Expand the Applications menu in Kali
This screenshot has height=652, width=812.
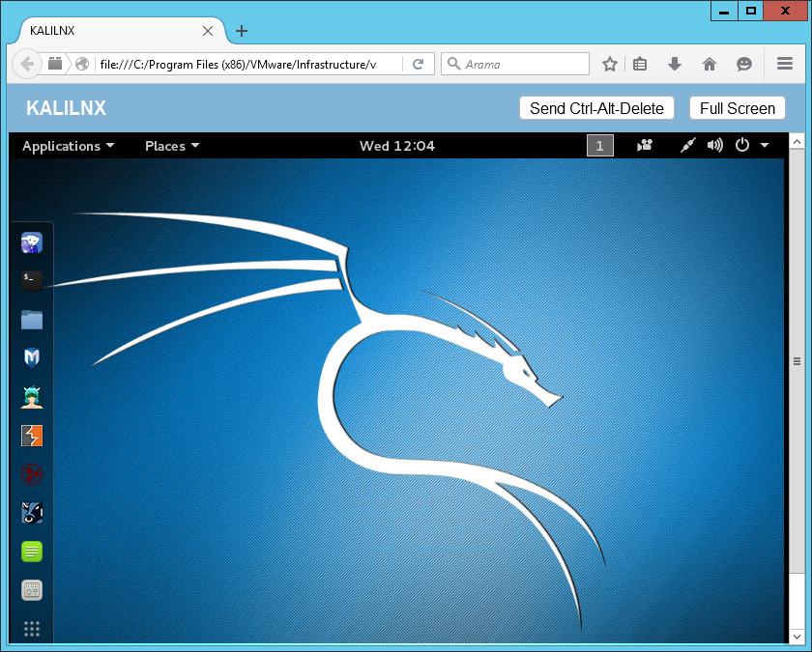click(x=68, y=146)
